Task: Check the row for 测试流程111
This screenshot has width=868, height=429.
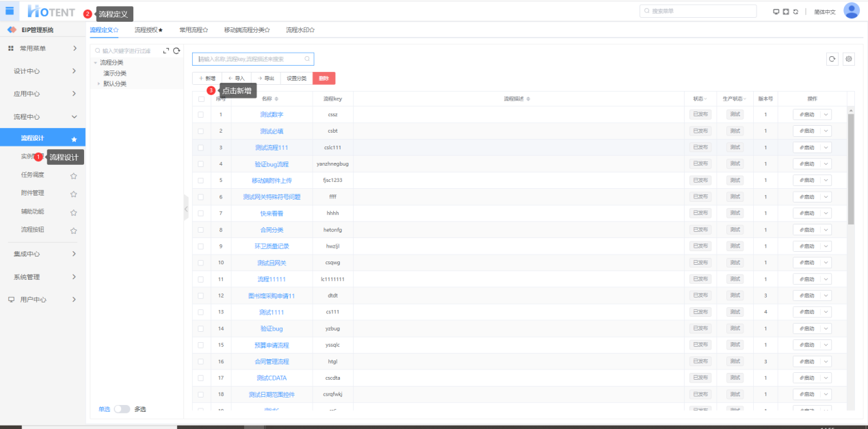Action: [201, 147]
